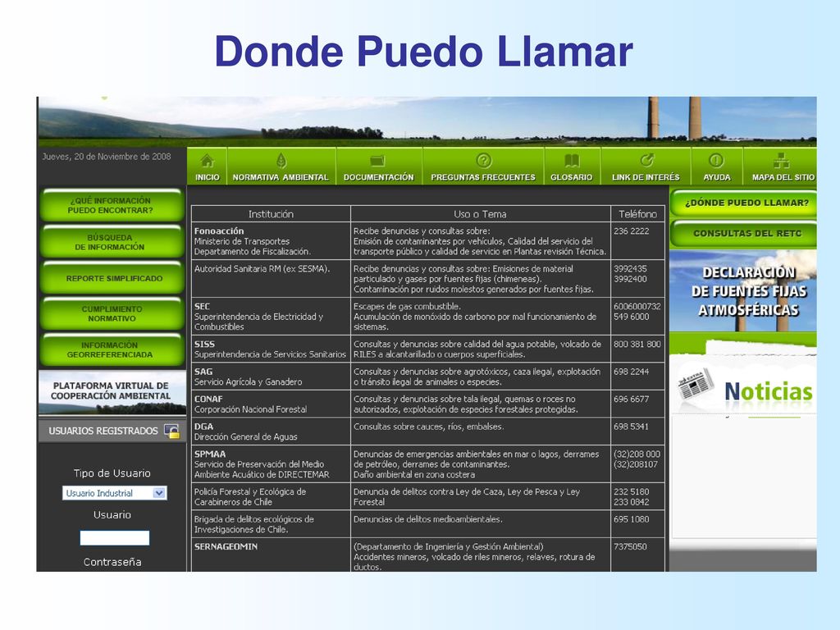
Task: Click phone number 7375050
Action: (630, 546)
